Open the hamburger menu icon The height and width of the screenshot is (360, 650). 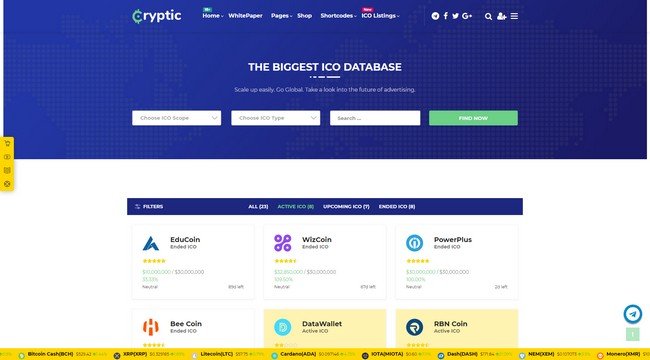tap(514, 16)
